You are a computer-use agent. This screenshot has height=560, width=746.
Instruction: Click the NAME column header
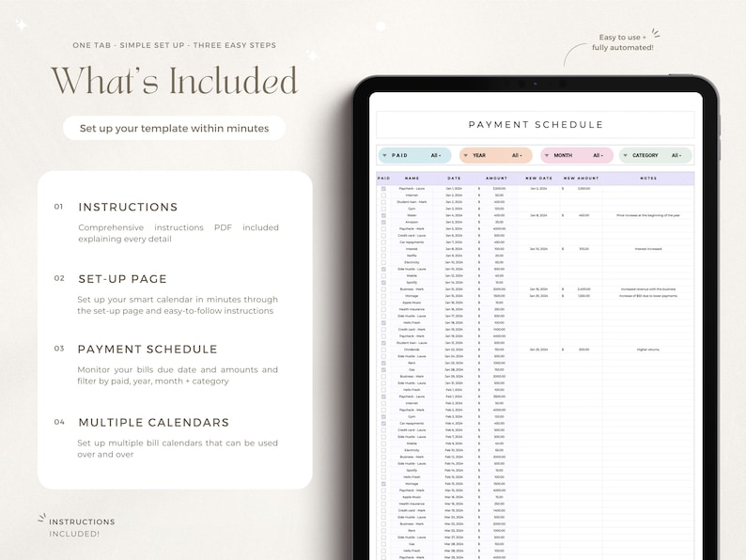pos(412,179)
